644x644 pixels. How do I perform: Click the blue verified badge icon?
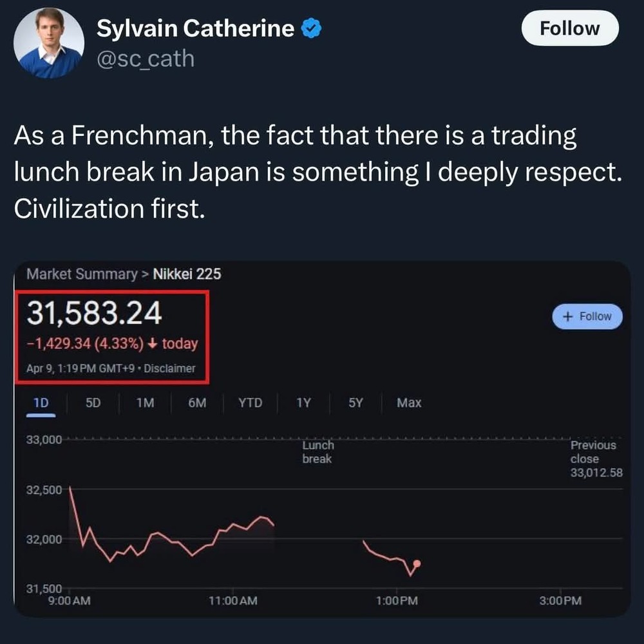click(311, 28)
